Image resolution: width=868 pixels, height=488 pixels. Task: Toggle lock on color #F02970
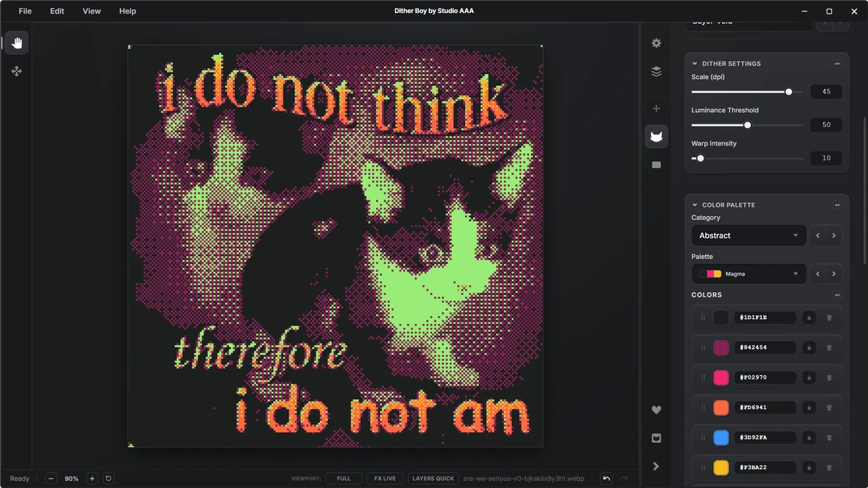[809, 377]
